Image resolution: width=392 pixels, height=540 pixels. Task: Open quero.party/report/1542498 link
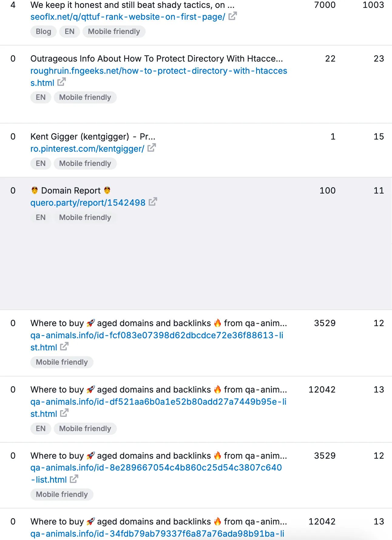[88, 202]
